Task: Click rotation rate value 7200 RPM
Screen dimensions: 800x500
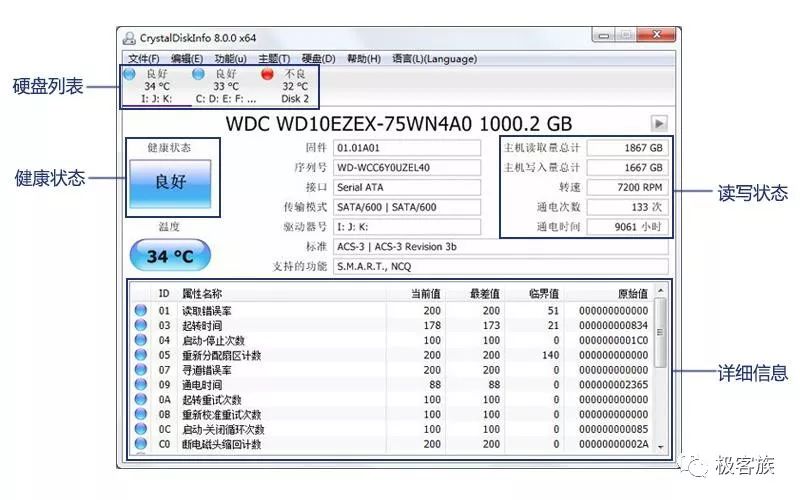Action: (x=627, y=187)
